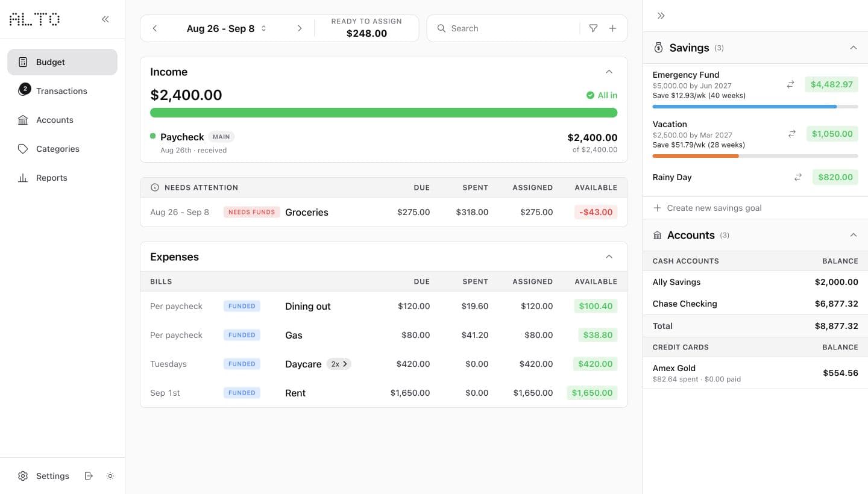Collapse the Income section

click(x=609, y=72)
